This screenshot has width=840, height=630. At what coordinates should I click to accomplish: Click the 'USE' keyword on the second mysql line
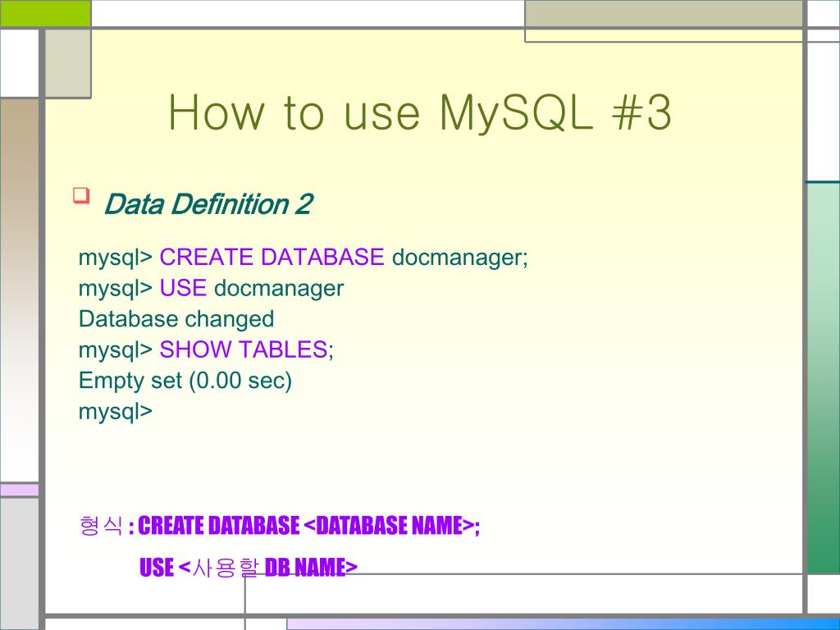[183, 288]
